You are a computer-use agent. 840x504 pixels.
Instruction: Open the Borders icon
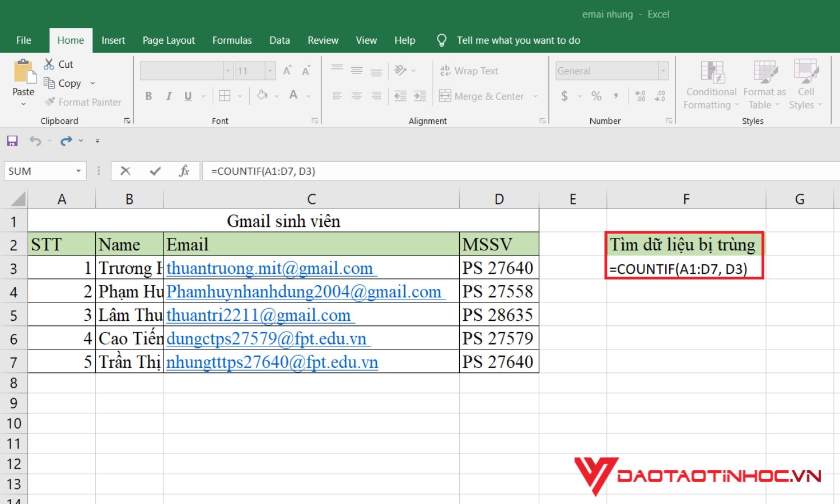click(225, 96)
